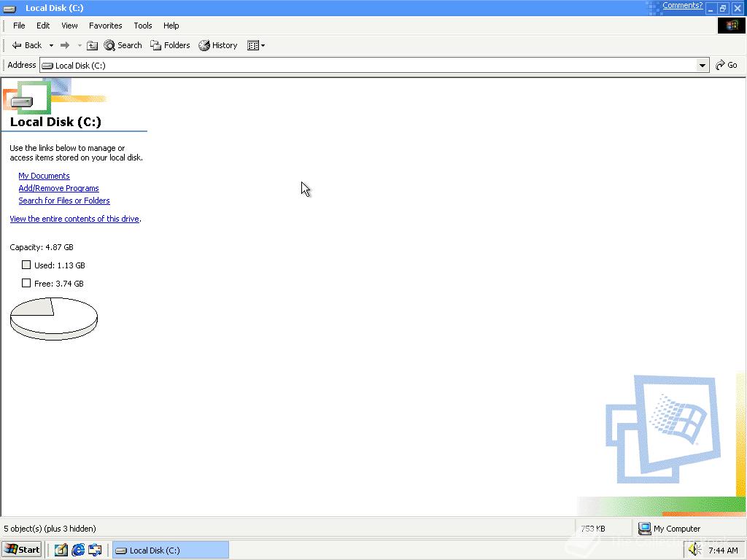This screenshot has width=747, height=560.
Task: Click the 7:44 AM clock
Action: pyautogui.click(x=723, y=551)
